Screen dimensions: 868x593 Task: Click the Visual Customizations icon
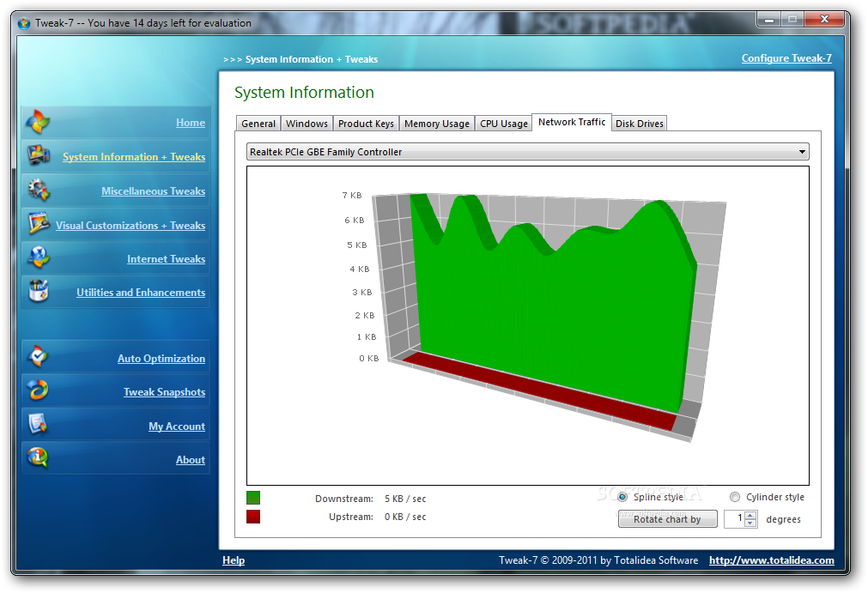(x=39, y=224)
